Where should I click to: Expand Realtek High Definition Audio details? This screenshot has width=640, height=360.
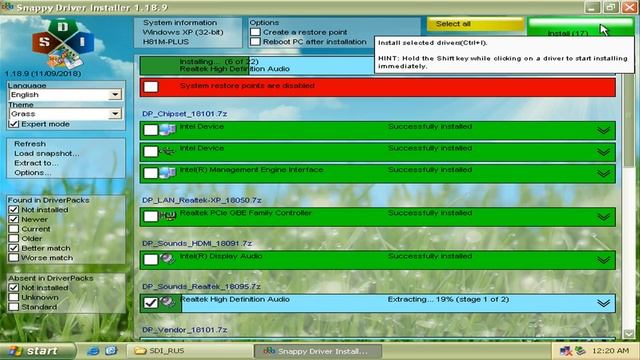pyautogui.click(x=603, y=303)
